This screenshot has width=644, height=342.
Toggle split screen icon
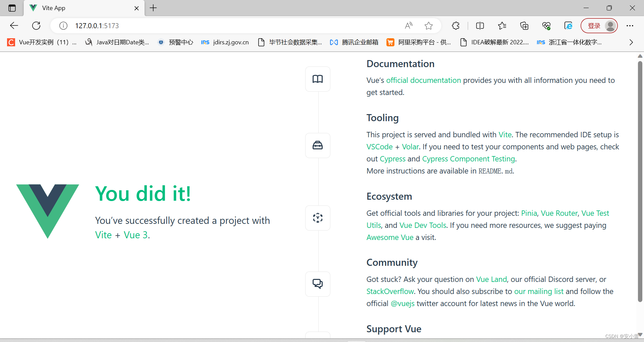[x=480, y=26]
